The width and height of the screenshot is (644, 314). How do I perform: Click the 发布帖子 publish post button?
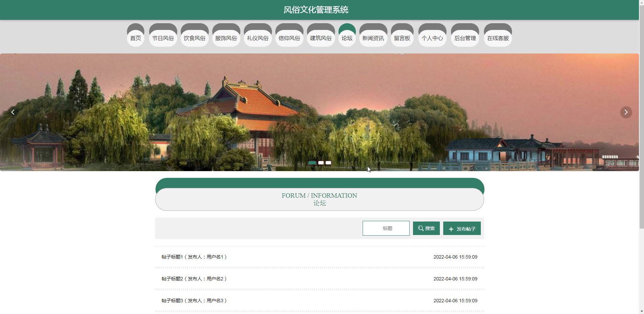point(462,228)
